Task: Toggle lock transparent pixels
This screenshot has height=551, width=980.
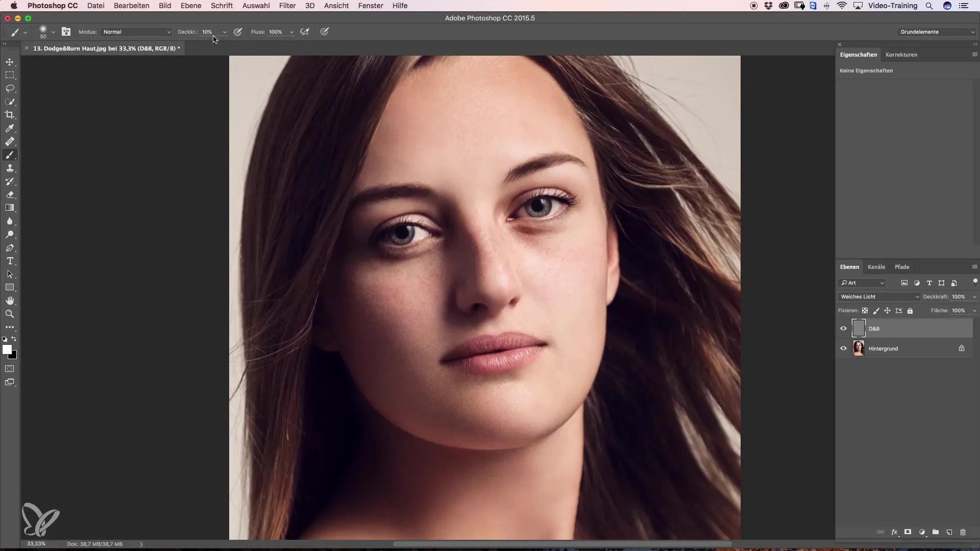Action: coord(865,311)
